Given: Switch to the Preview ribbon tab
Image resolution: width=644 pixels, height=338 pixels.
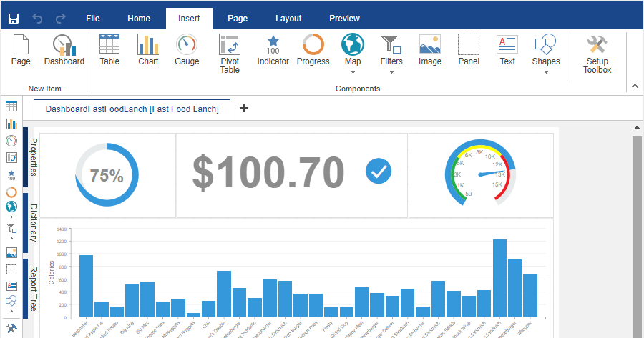Looking at the screenshot, I should click(x=344, y=19).
